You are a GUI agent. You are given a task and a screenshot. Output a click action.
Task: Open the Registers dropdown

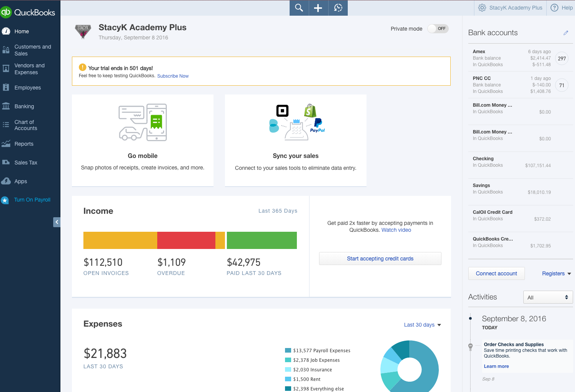[x=556, y=273]
